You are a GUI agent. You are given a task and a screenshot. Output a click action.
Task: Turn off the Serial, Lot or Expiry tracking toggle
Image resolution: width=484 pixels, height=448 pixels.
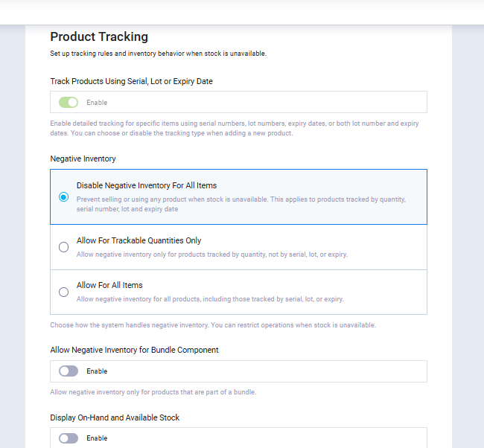(x=69, y=102)
